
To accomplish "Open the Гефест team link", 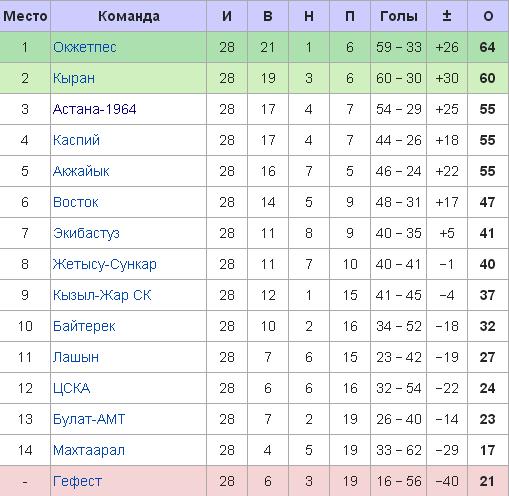I will [x=77, y=481].
